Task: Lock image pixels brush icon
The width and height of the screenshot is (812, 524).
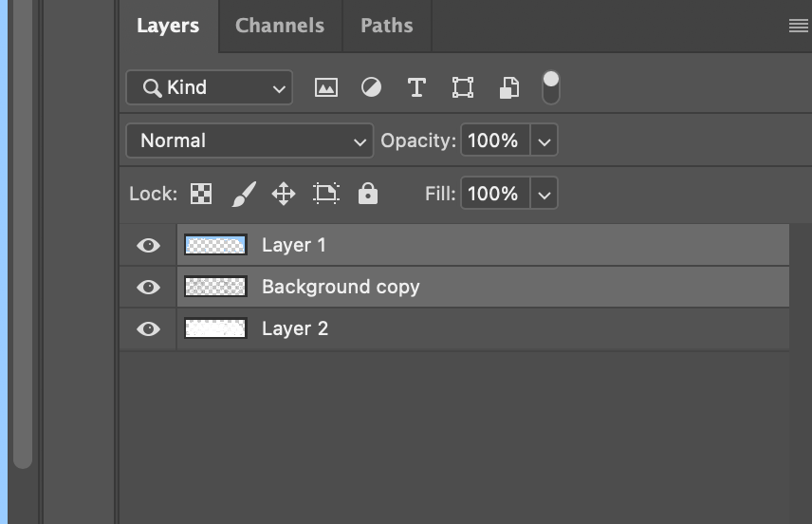Action: tap(244, 194)
